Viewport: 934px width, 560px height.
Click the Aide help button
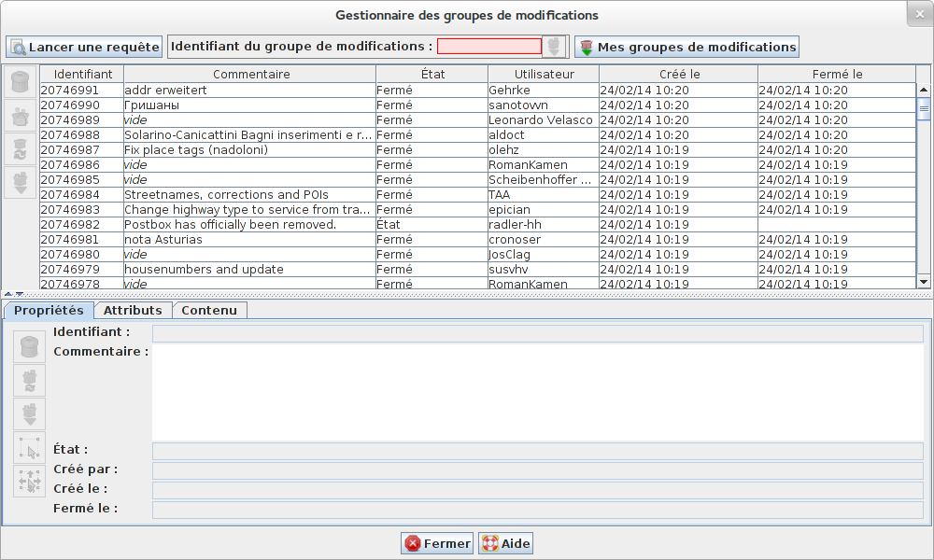coord(505,543)
